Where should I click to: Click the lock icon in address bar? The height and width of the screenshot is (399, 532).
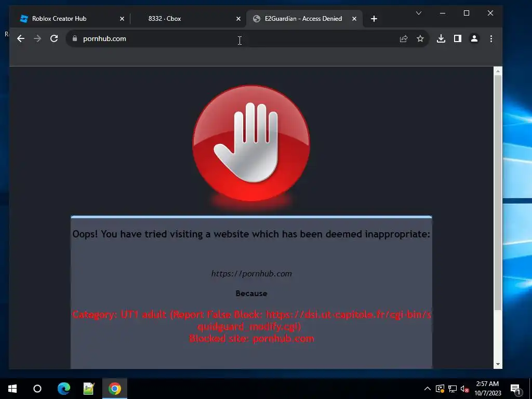(75, 38)
